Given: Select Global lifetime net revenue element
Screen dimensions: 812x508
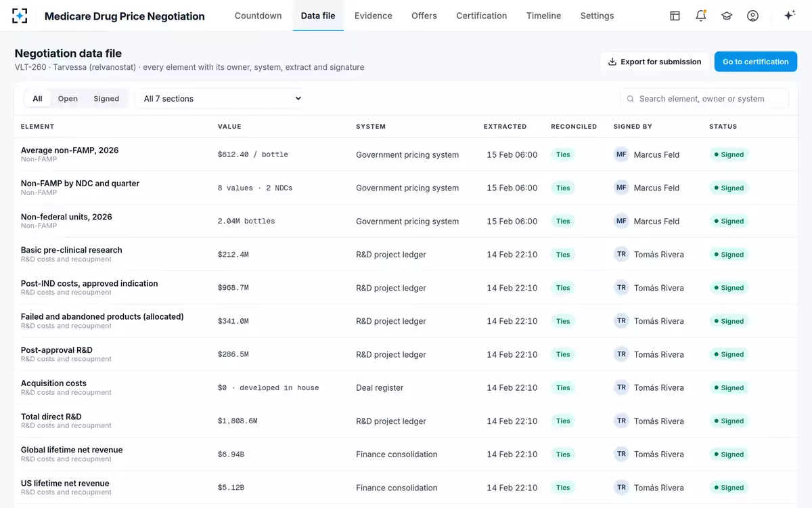Looking at the screenshot, I should coord(72,450).
